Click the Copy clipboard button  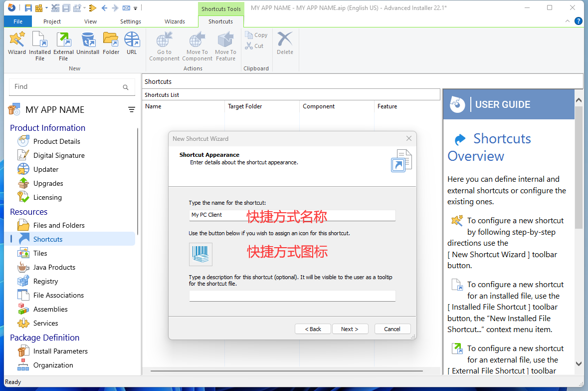[x=256, y=35]
